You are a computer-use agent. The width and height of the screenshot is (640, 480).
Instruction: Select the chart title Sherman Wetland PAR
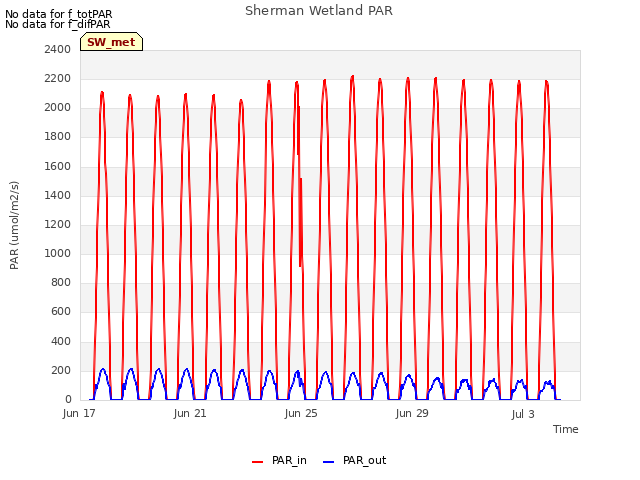point(319,11)
